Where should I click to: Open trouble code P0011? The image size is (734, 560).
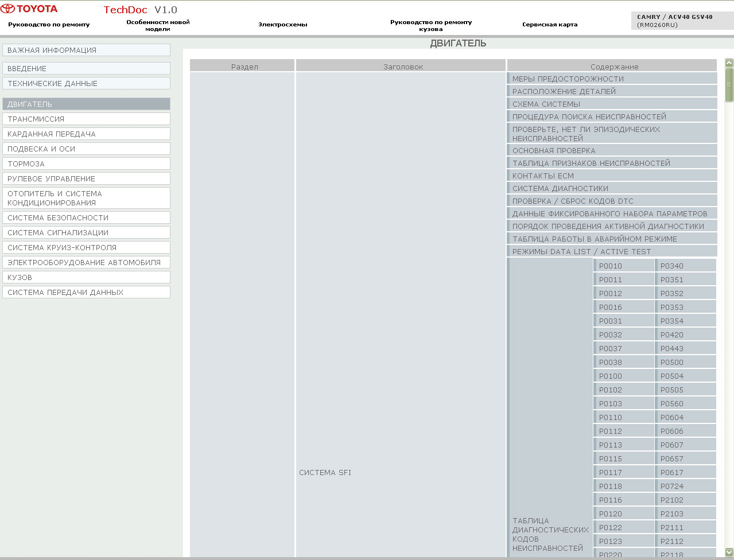pos(624,279)
